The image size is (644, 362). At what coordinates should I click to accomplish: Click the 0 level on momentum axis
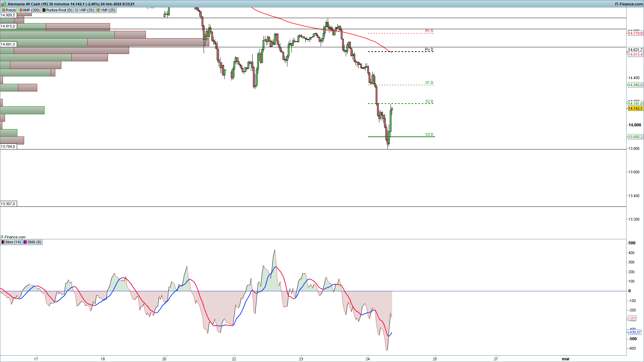point(630,291)
